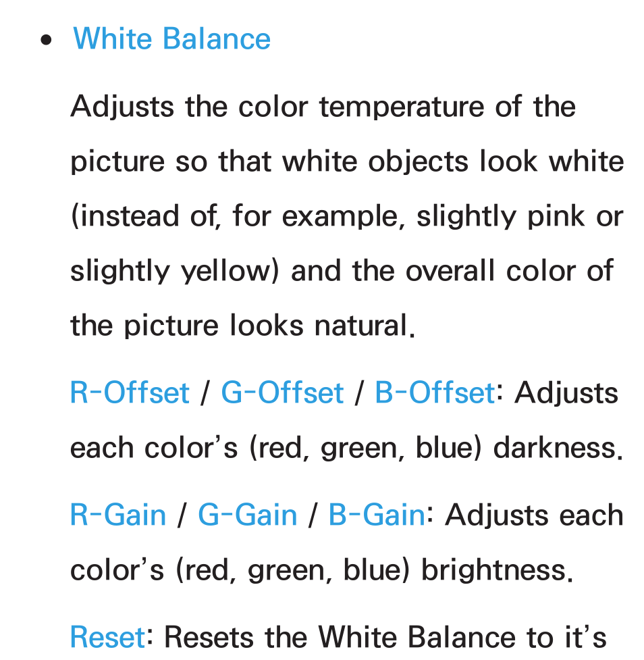Image resolution: width=644 pixels, height=660 pixels.
Task: Click the slash between R-Offset and G-Offset
Action: coord(205,393)
